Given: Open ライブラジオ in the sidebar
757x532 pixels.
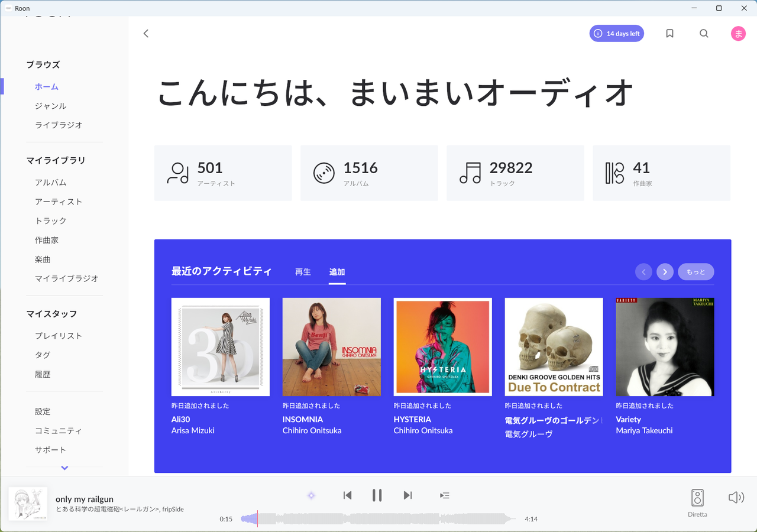Looking at the screenshot, I should pyautogui.click(x=59, y=125).
